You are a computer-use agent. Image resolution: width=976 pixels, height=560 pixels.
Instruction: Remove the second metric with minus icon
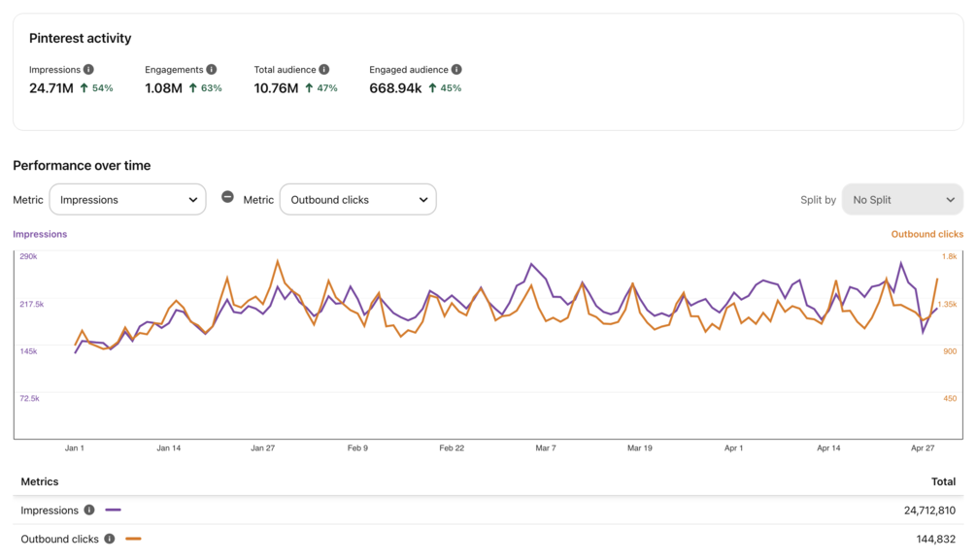point(227,197)
